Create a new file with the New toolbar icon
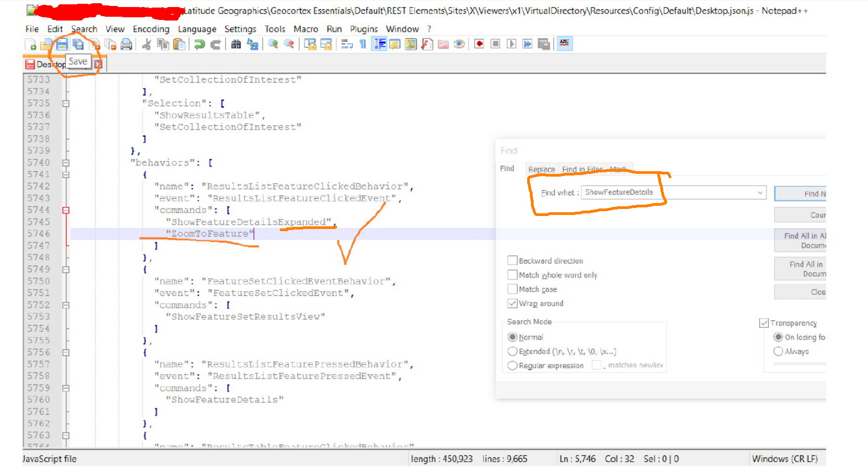The height and width of the screenshot is (472, 868). click(31, 44)
